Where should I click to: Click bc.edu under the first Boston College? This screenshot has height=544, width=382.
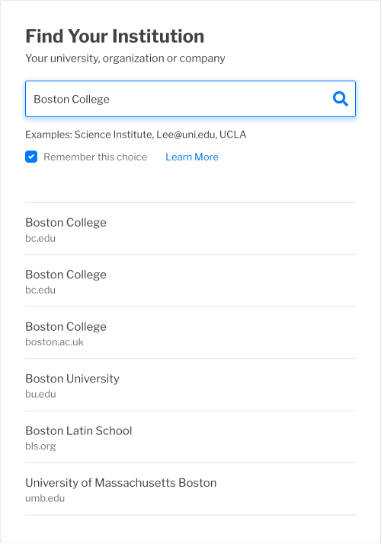(x=40, y=238)
